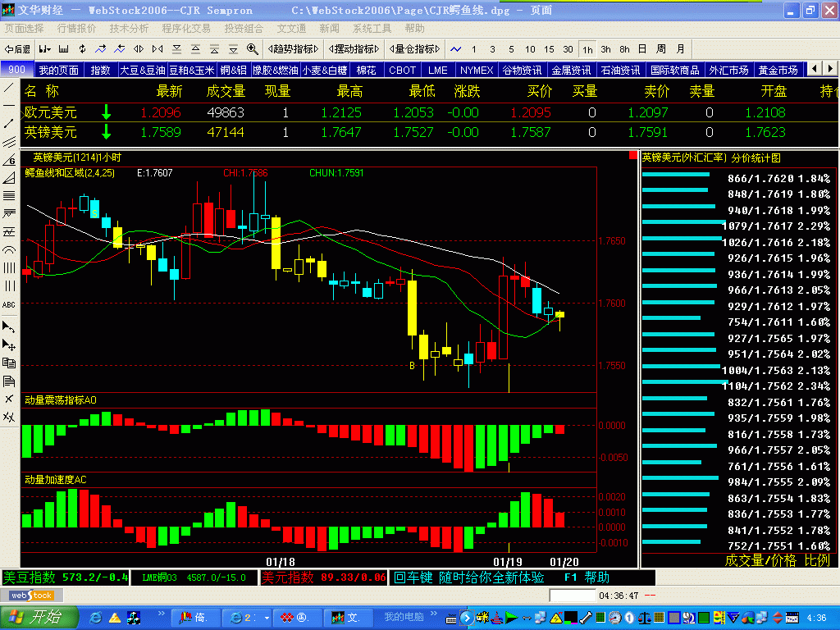Switch to 10-minute period
Image resolution: width=840 pixels, height=630 pixels.
point(530,49)
